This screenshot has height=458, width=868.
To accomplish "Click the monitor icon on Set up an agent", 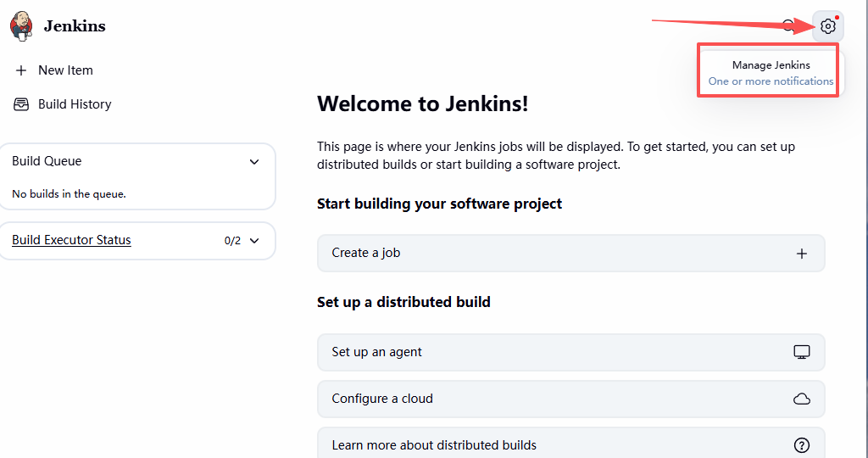I will coord(802,352).
